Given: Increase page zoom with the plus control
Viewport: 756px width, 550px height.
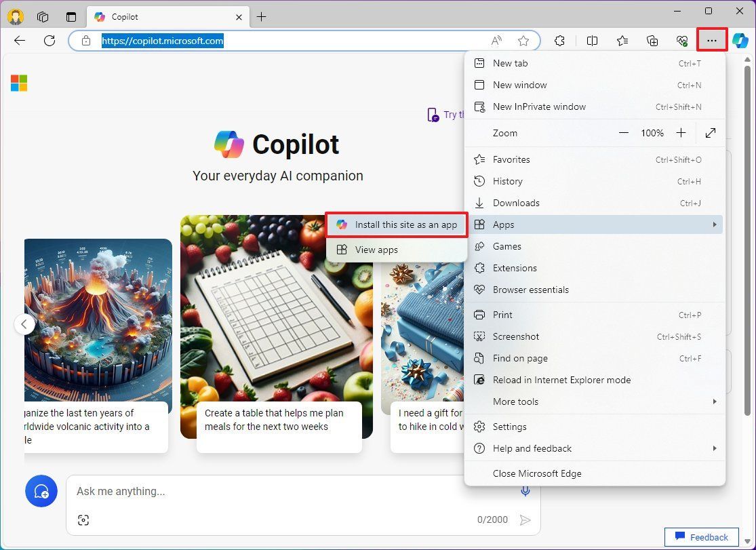Looking at the screenshot, I should coord(681,133).
